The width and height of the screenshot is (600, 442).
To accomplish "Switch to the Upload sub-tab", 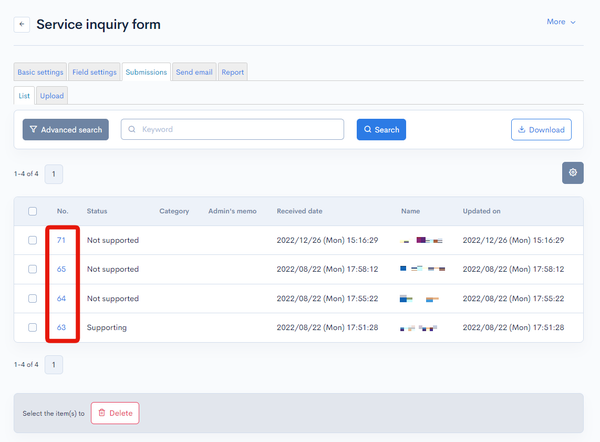I will [x=52, y=96].
